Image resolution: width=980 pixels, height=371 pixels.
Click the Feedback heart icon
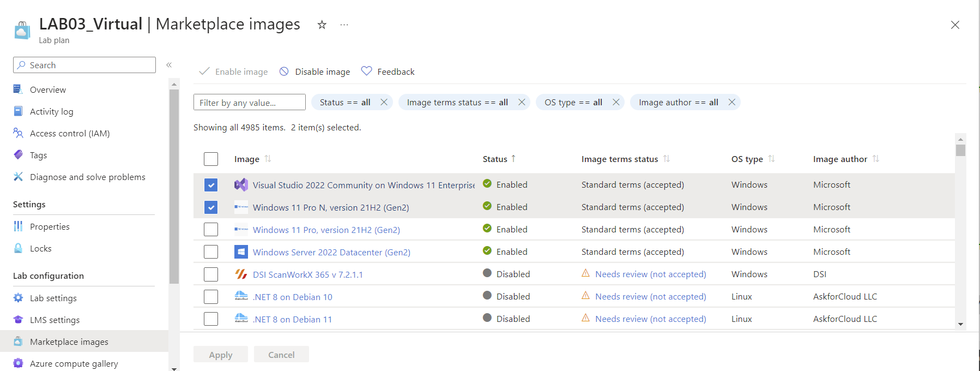pyautogui.click(x=366, y=71)
